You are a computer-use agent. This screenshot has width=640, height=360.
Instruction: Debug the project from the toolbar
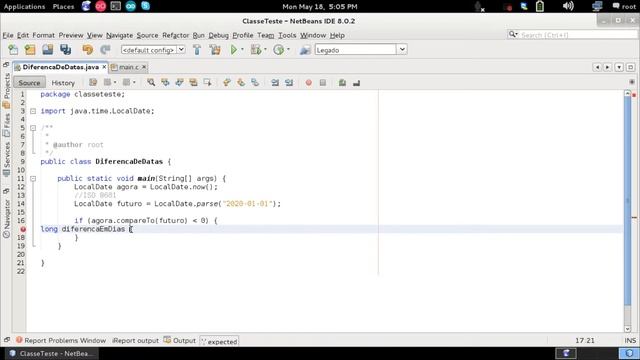pyautogui.click(x=256, y=50)
